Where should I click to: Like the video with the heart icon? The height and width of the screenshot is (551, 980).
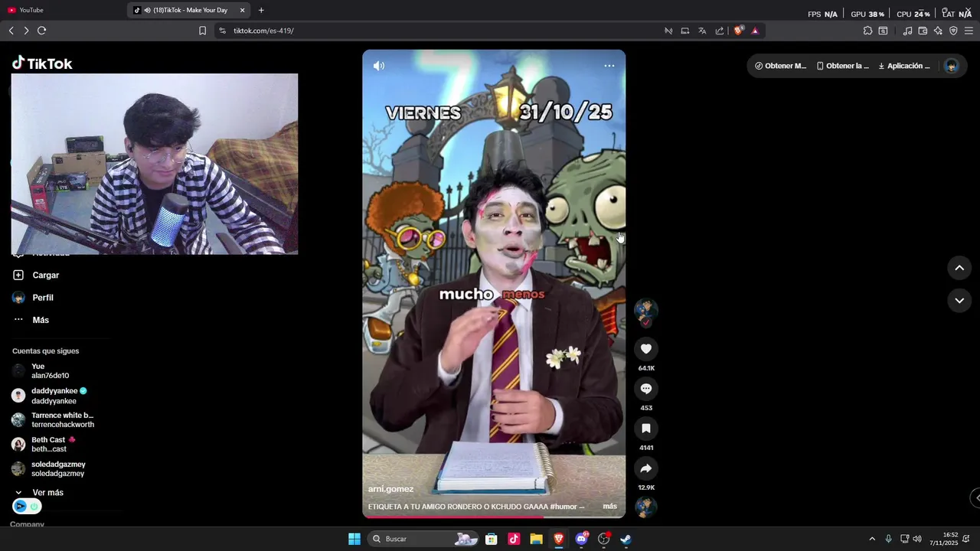click(646, 349)
